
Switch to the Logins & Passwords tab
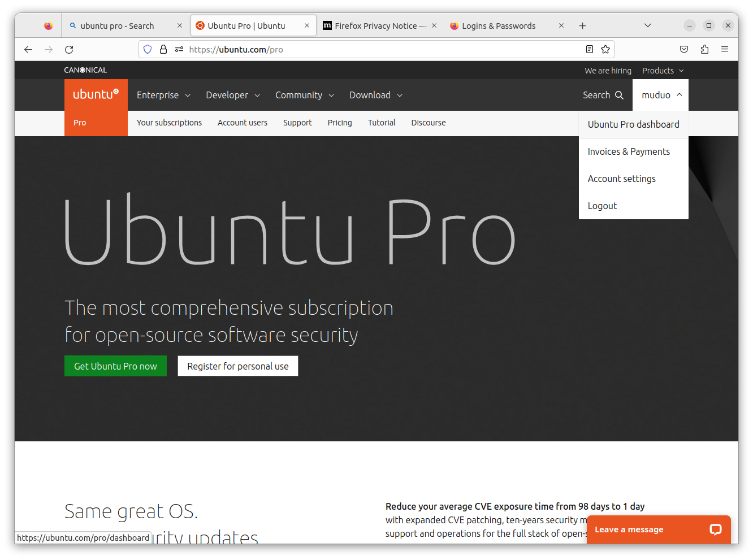coord(499,25)
